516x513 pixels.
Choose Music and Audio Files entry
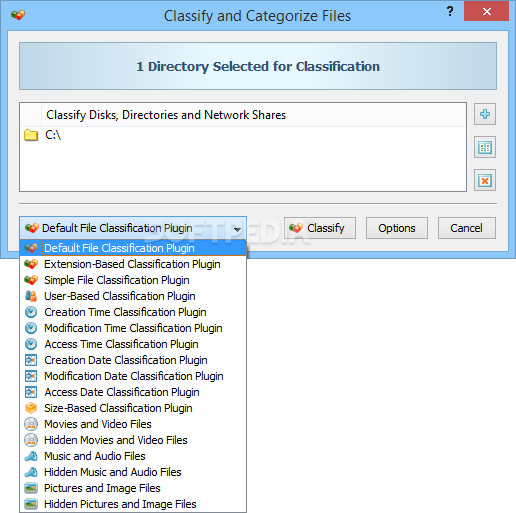coord(133,456)
